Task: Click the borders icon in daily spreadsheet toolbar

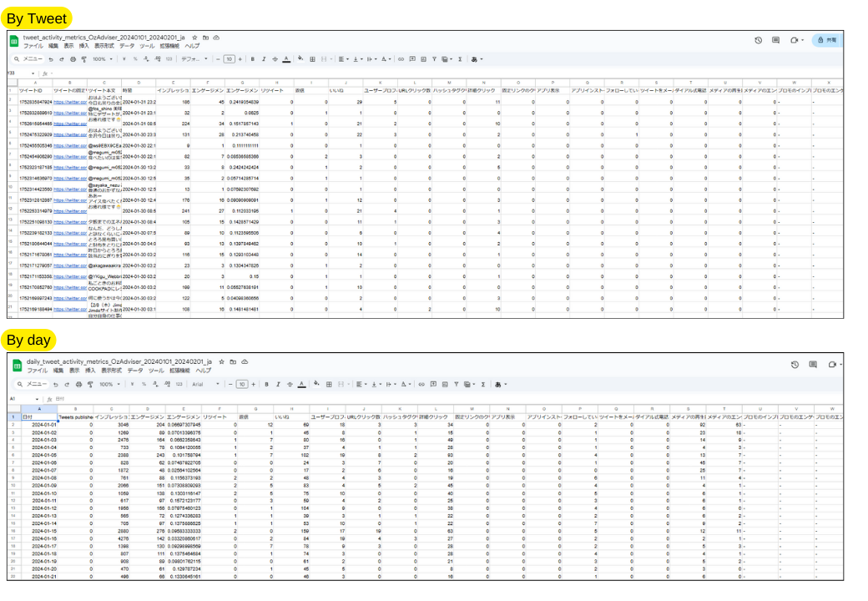Action: click(x=326, y=385)
